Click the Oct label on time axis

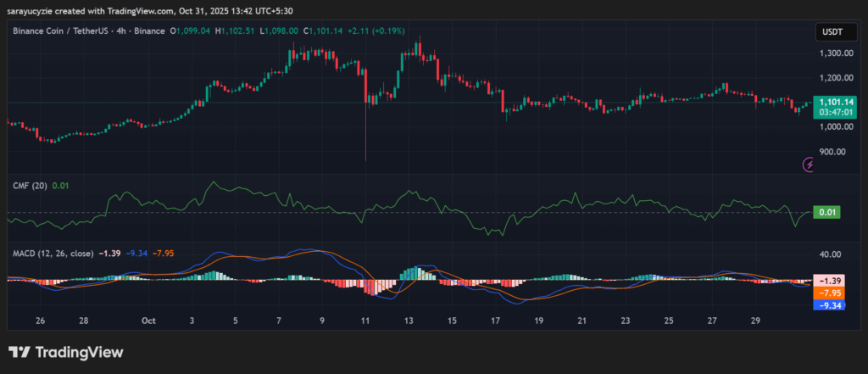(x=149, y=321)
